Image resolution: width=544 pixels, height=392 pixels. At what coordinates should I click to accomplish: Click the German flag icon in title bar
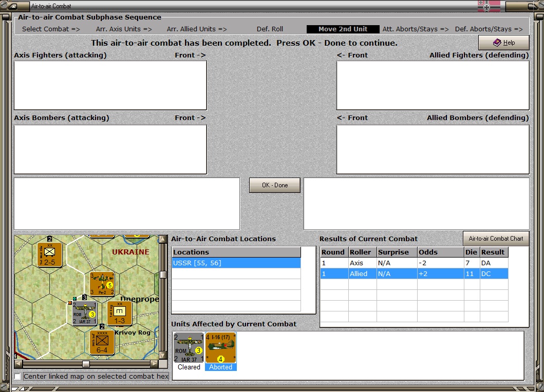[489, 6]
